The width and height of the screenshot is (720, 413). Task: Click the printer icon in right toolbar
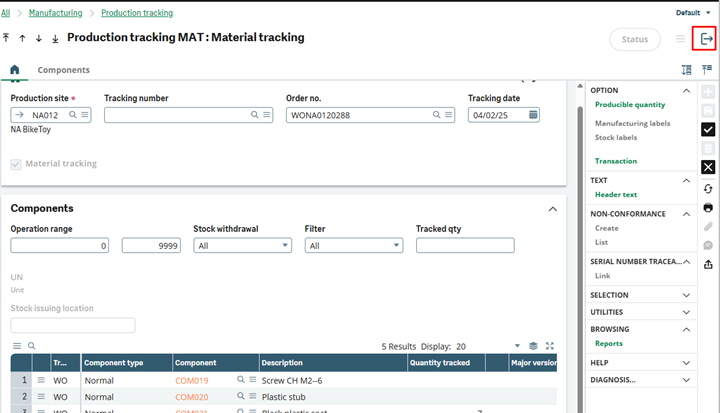pos(708,208)
